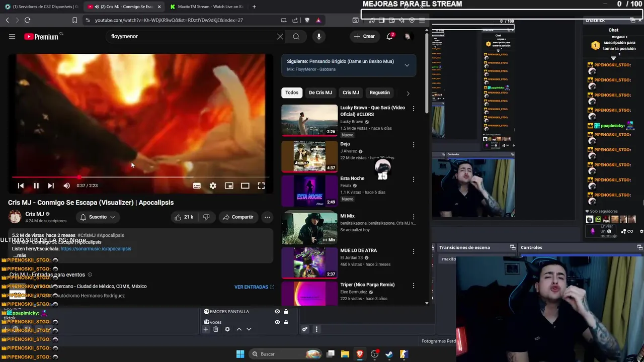Click the Crear button
Screen dimensions: 644x362
[x=364, y=36]
